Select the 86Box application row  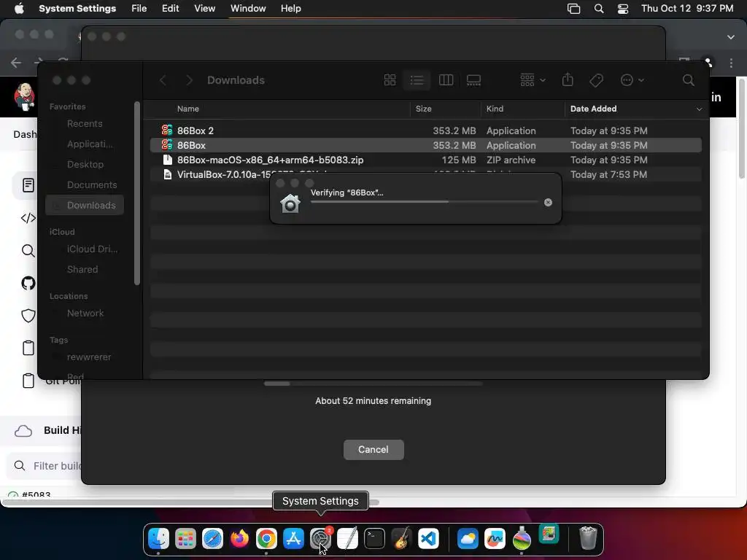425,145
